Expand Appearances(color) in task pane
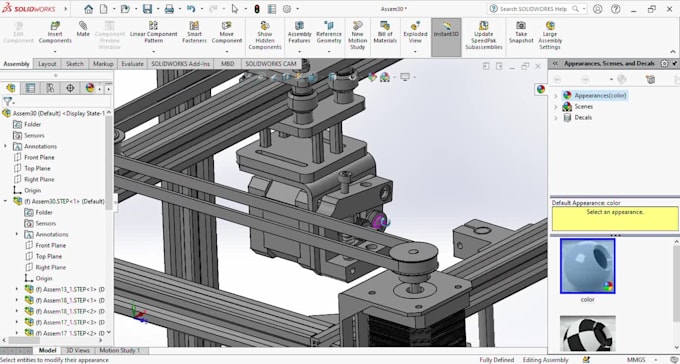Image resolution: width=680 pixels, height=364 pixels. pos(556,95)
